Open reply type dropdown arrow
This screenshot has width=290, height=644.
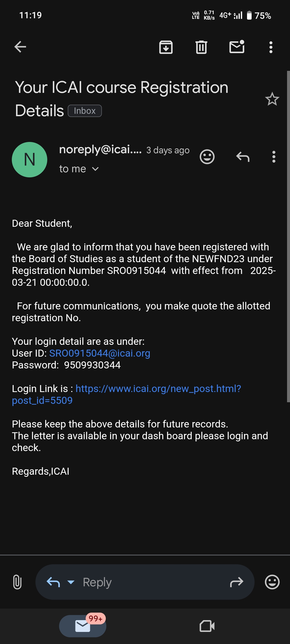tap(71, 582)
